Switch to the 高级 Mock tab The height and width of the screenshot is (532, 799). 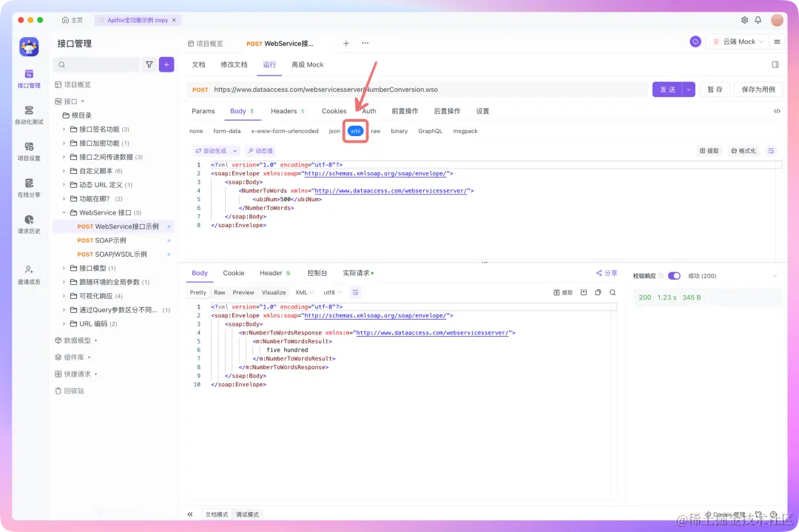coord(307,64)
